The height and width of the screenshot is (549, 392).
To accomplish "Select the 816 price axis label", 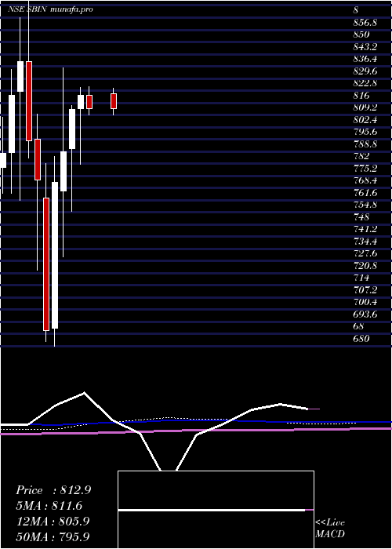I will point(361,96).
